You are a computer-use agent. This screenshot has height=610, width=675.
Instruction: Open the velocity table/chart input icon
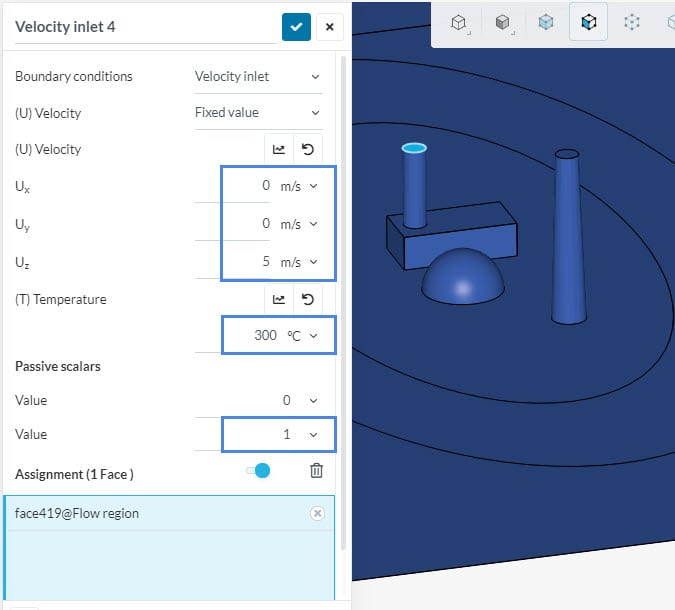click(x=279, y=149)
